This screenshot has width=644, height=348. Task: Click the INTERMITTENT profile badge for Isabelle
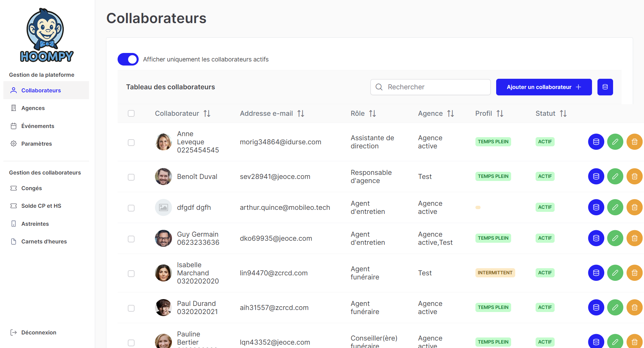point(495,273)
